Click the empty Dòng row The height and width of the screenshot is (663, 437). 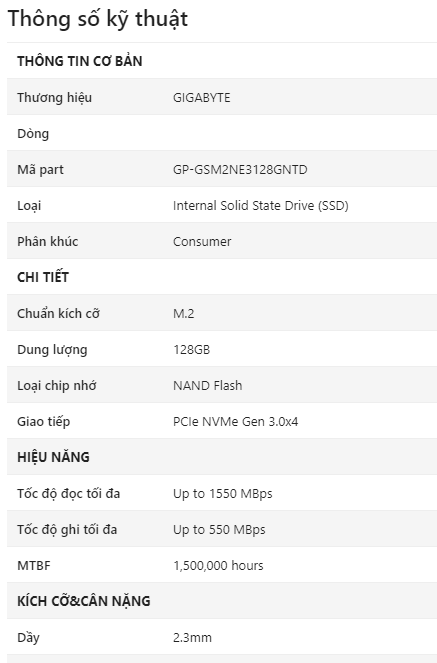tap(222, 133)
